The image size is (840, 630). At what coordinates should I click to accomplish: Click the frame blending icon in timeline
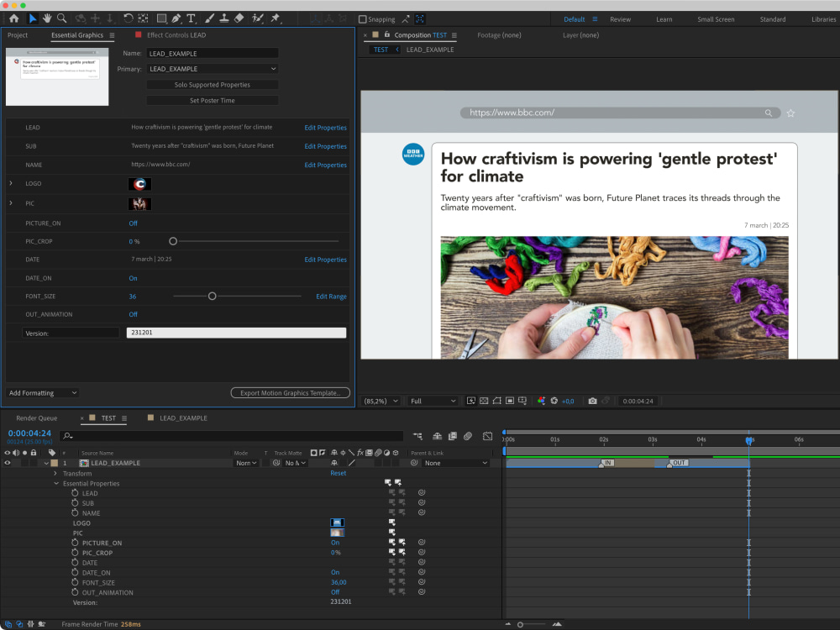pos(453,436)
